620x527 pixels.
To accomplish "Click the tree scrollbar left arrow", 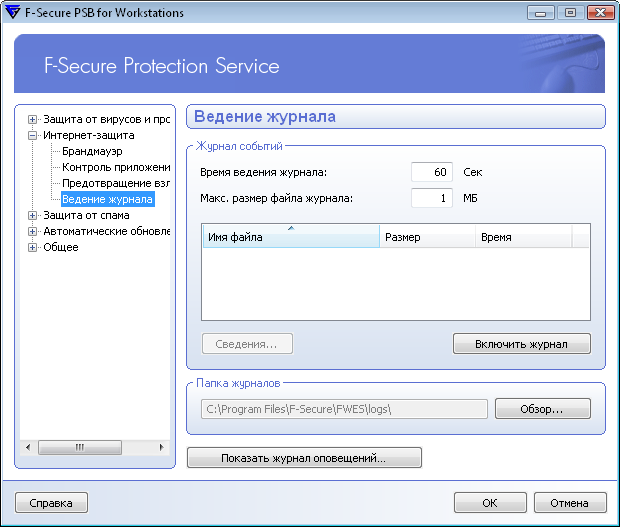I will coord(28,448).
